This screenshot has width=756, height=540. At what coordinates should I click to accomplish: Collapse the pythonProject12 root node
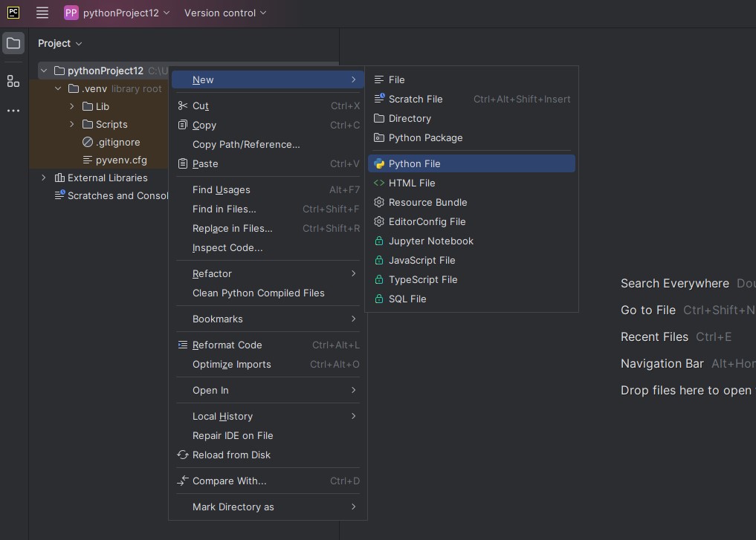[x=44, y=71]
